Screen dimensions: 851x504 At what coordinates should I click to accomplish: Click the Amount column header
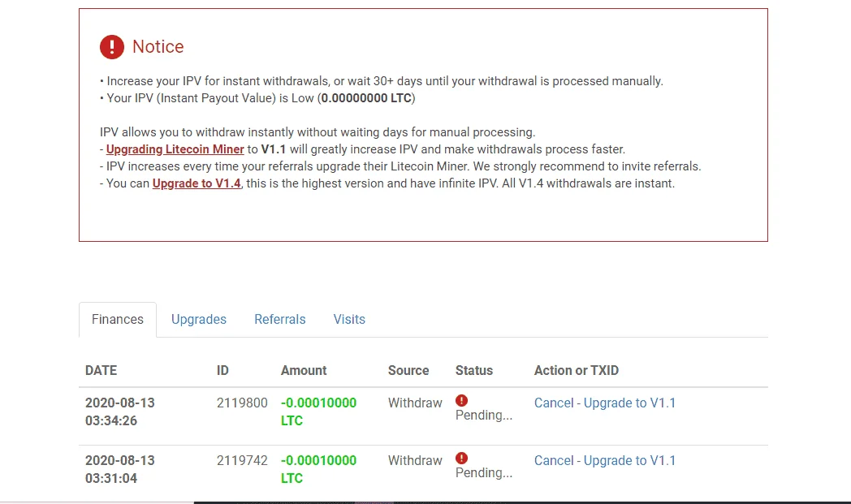point(304,371)
